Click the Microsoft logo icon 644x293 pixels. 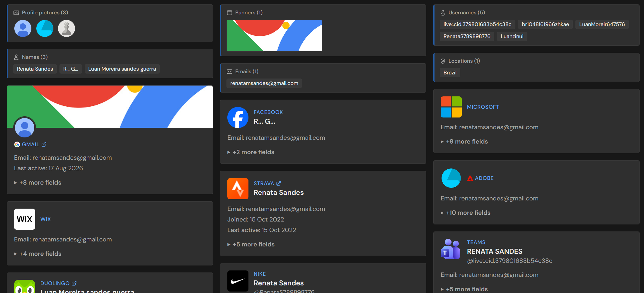[451, 107]
